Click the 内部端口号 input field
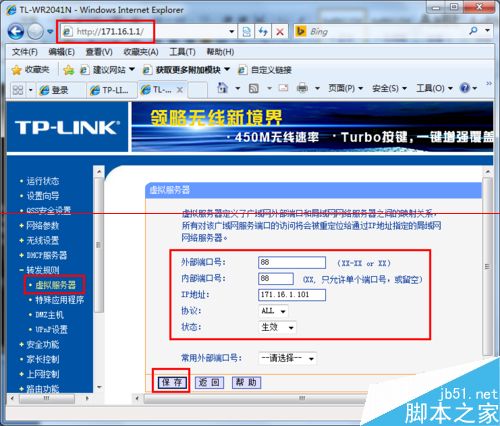This screenshot has height=426, width=500. tap(276, 279)
